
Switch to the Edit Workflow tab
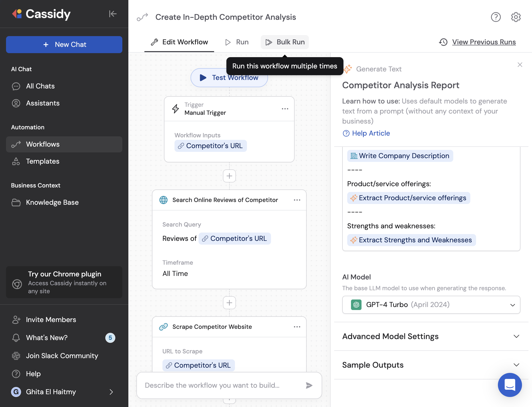coord(179,42)
